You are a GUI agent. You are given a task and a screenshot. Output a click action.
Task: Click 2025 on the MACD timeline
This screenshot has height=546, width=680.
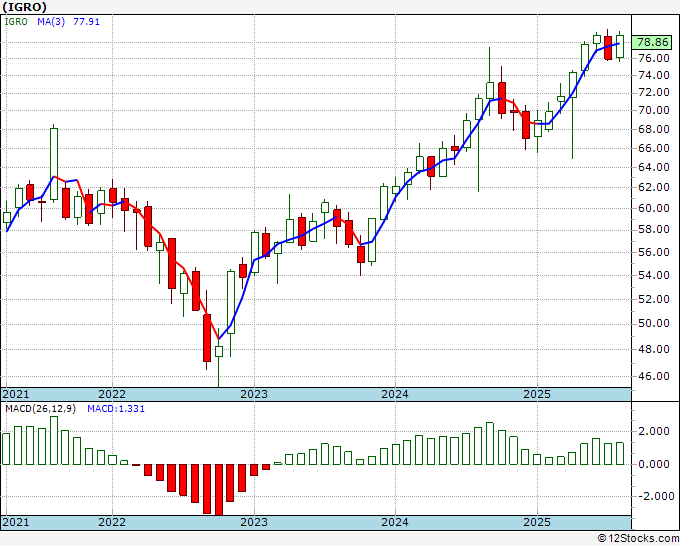coord(537,522)
